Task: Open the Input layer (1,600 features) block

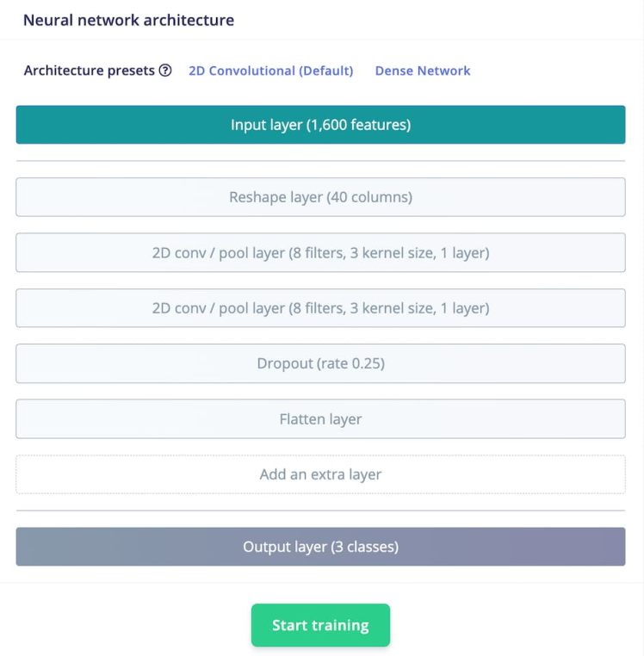Action: pos(320,125)
